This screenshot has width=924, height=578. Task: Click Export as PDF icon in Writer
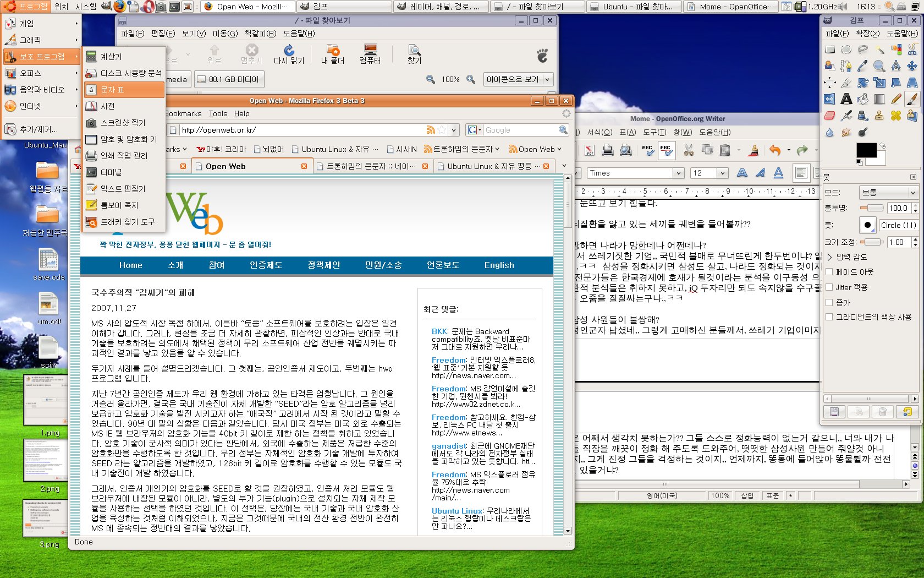589,150
